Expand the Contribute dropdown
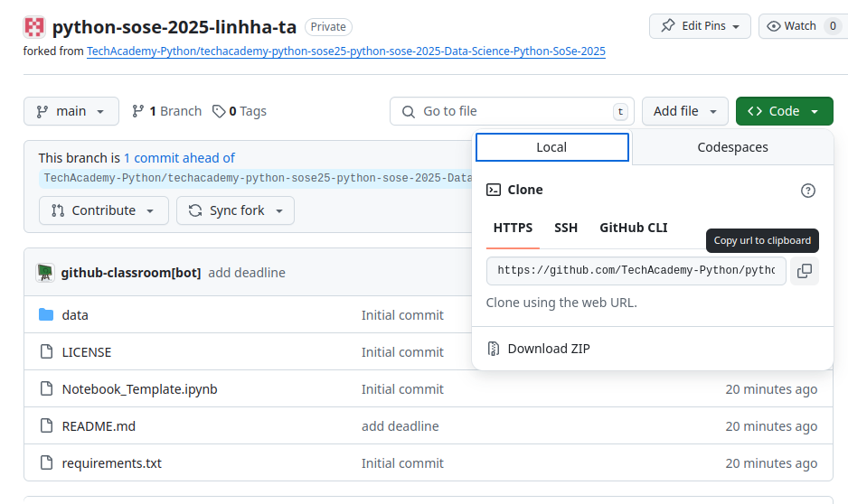This screenshot has height=504, width=848. 103,210
